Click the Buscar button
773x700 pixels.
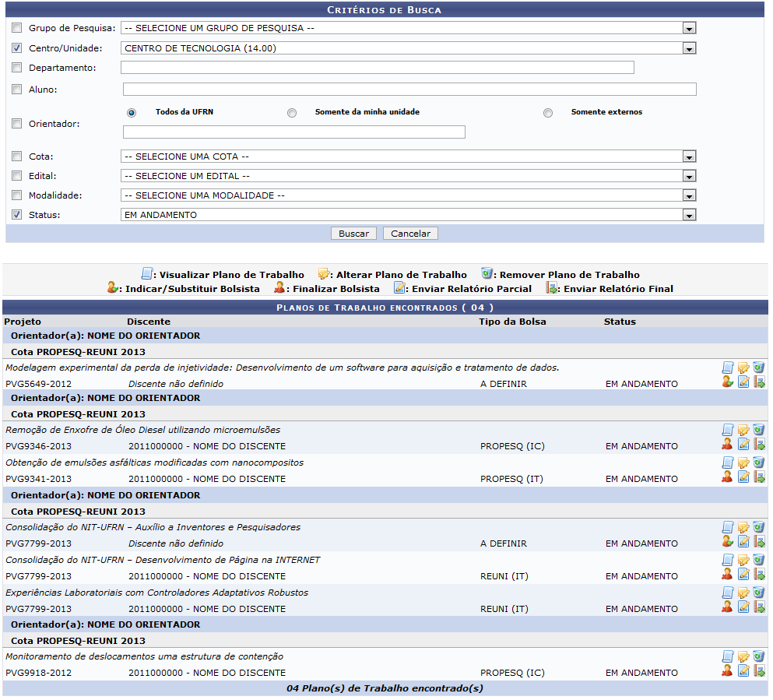pyautogui.click(x=354, y=234)
